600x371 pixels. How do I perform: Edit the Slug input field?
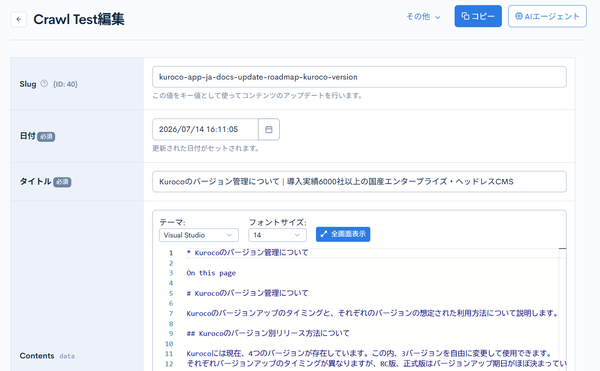coord(359,77)
